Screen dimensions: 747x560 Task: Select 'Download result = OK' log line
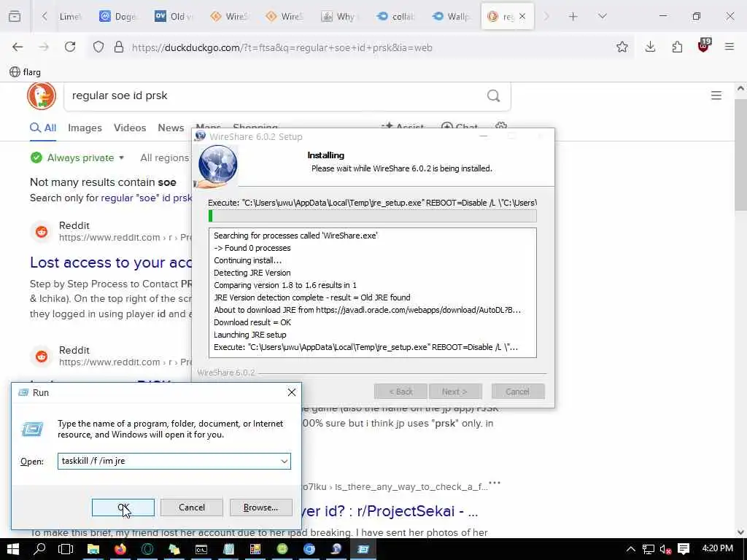[x=252, y=322]
